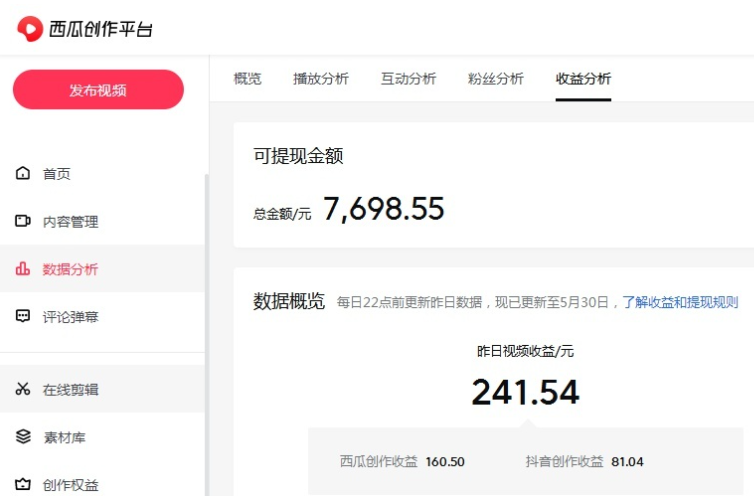This screenshot has height=496, width=754.
Task: Click the 昨日视频收益/元 label
Action: pyautogui.click(x=525, y=351)
